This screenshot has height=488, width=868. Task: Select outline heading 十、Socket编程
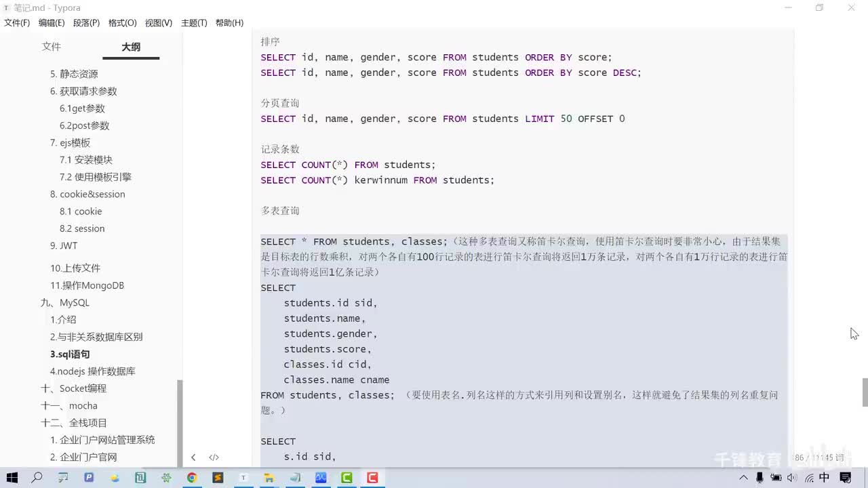[x=74, y=388]
